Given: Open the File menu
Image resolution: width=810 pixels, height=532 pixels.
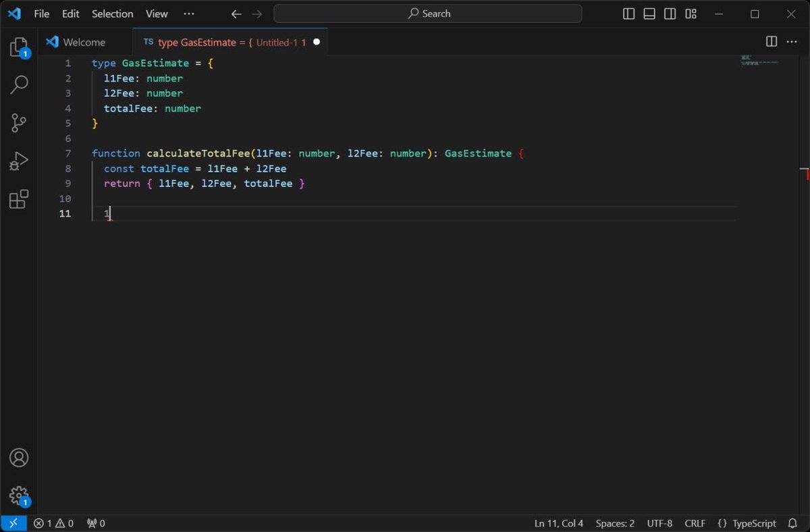Looking at the screenshot, I should [42, 14].
